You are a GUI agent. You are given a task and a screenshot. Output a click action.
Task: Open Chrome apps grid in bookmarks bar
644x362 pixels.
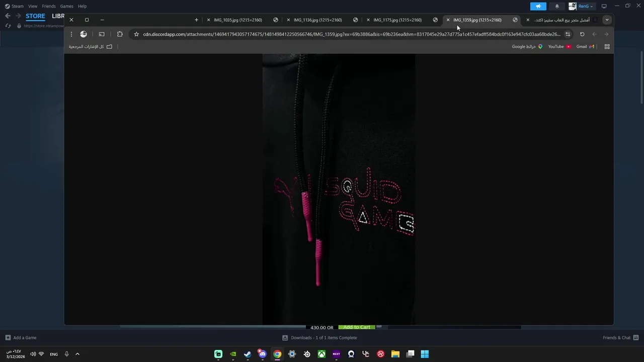[607, 47]
